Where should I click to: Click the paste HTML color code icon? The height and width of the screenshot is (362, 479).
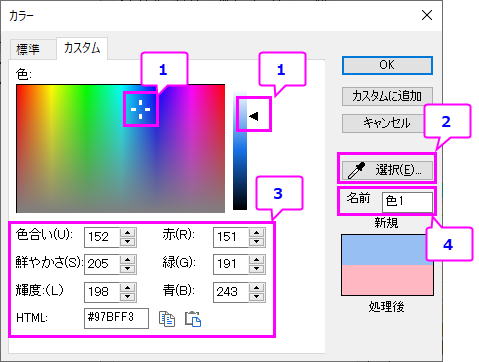[193, 319]
